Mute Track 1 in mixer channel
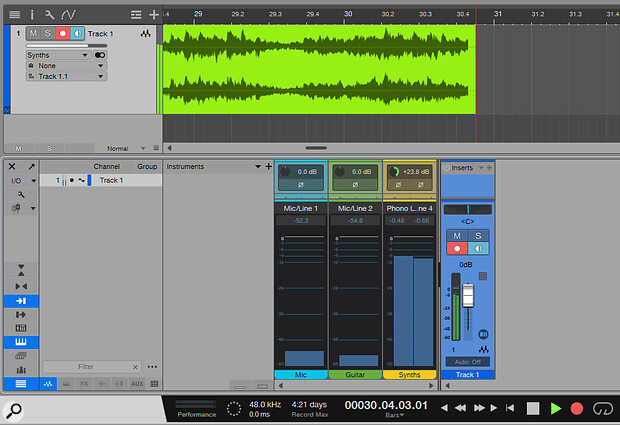 click(x=457, y=236)
